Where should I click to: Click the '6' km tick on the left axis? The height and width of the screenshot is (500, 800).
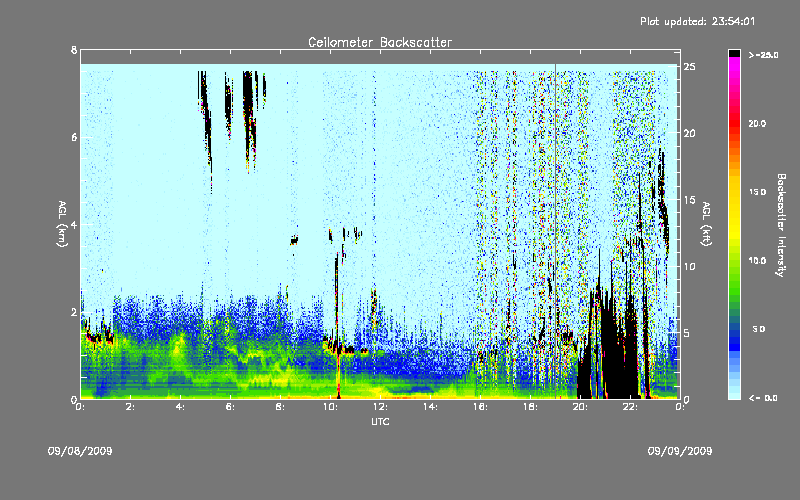tap(74, 137)
